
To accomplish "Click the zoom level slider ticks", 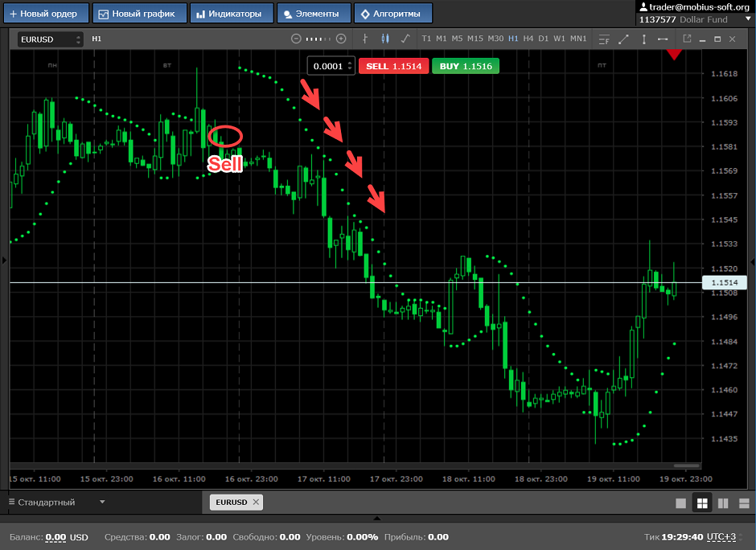I will (318, 39).
